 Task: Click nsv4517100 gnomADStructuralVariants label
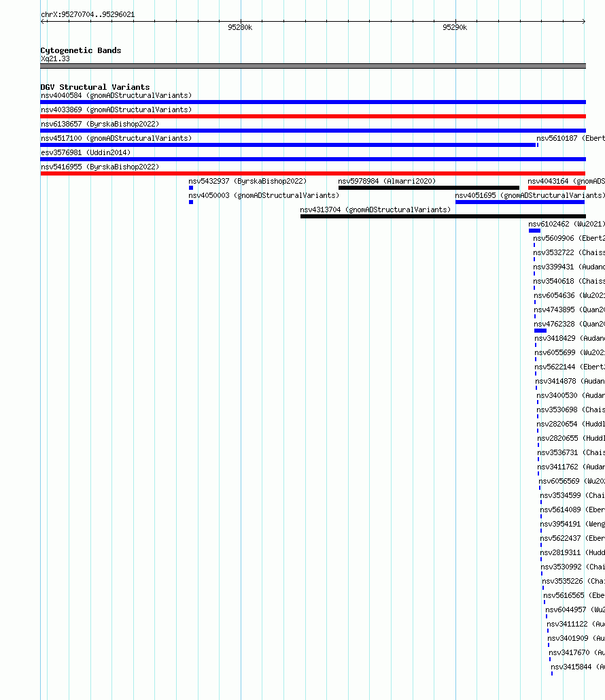tap(116, 138)
